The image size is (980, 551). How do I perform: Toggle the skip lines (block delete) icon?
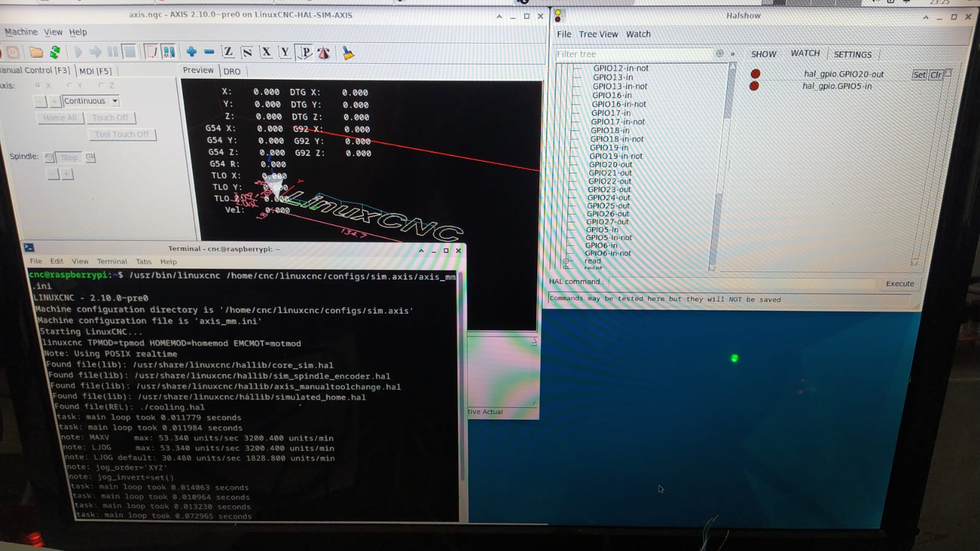click(x=151, y=53)
